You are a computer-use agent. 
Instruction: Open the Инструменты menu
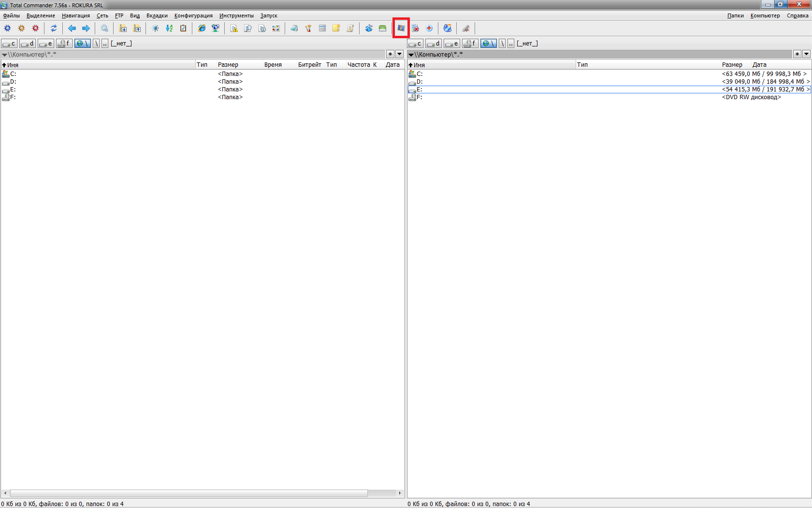pyautogui.click(x=236, y=15)
